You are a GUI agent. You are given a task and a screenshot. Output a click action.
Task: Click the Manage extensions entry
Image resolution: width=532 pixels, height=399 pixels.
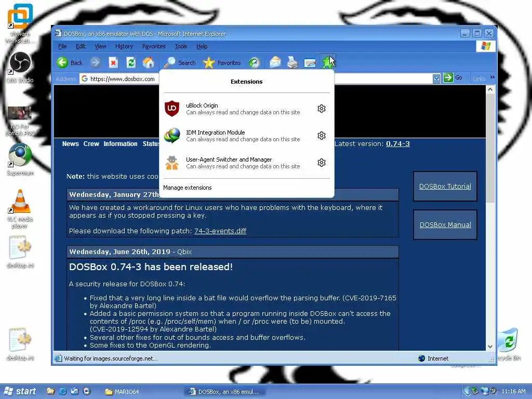187,188
